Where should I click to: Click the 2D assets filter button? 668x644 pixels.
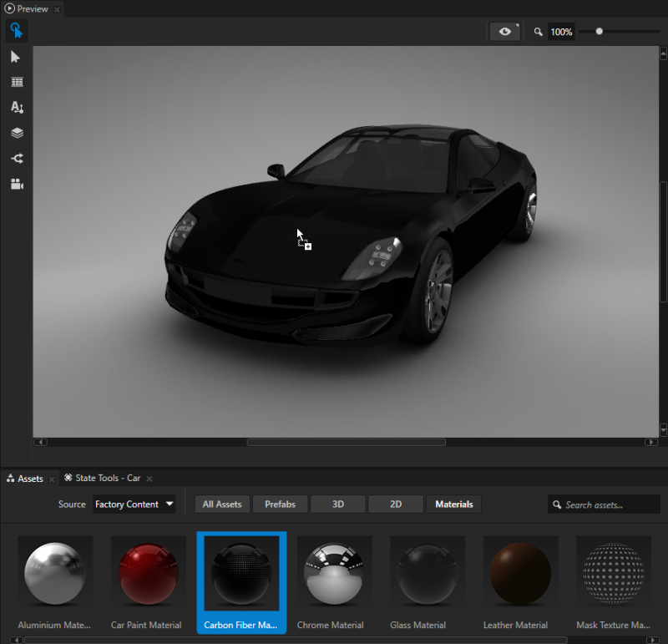(396, 505)
